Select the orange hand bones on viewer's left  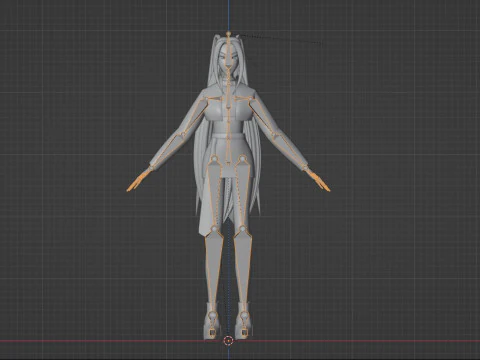[x=138, y=180]
